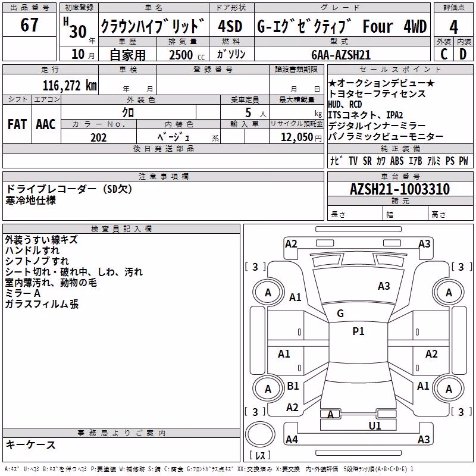Click the damage code legend at bottom
The width and height of the screenshot is (476, 476).
click(x=209, y=469)
